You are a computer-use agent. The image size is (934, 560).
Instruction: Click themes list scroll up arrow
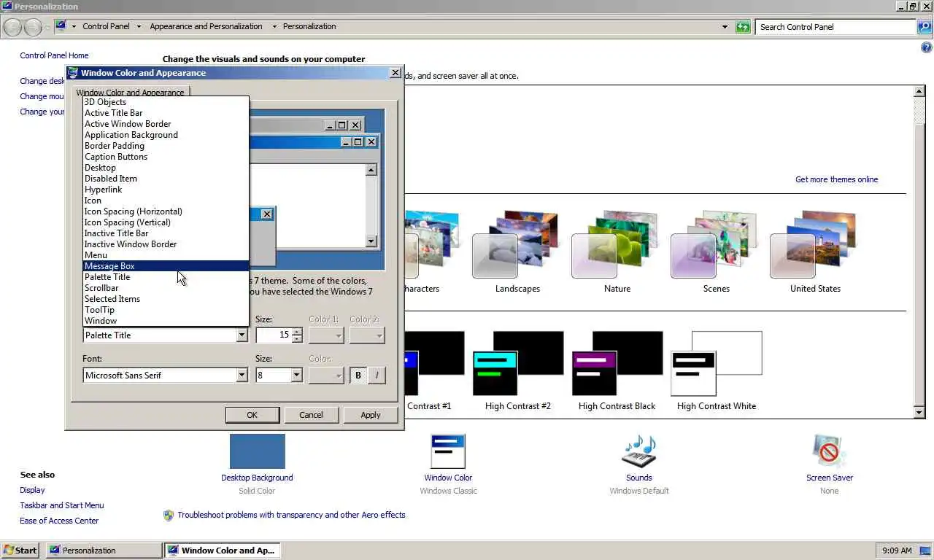coord(919,92)
